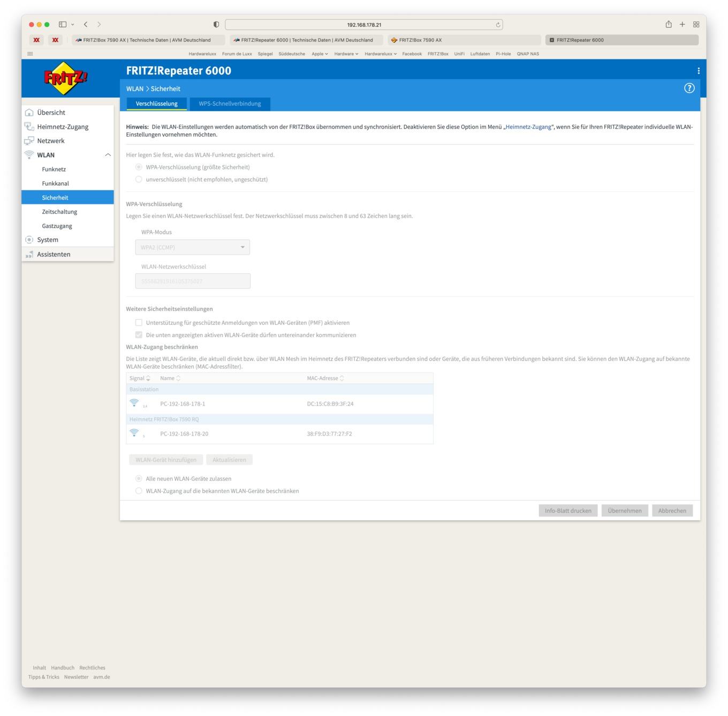Click the Safari address bar

tap(364, 25)
